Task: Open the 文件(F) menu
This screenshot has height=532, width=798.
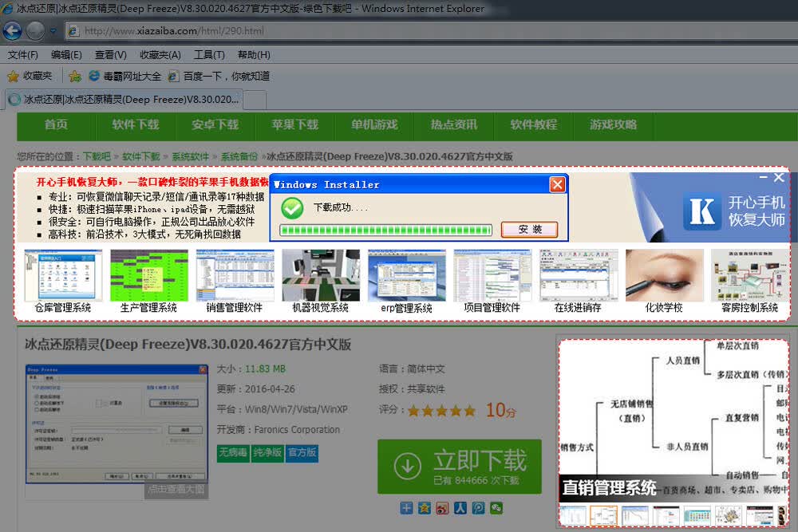Action: tap(23, 54)
